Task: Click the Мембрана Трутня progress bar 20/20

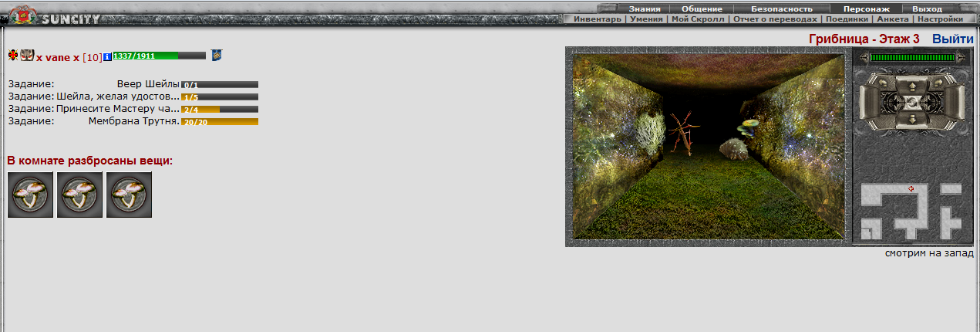Action: point(220,121)
